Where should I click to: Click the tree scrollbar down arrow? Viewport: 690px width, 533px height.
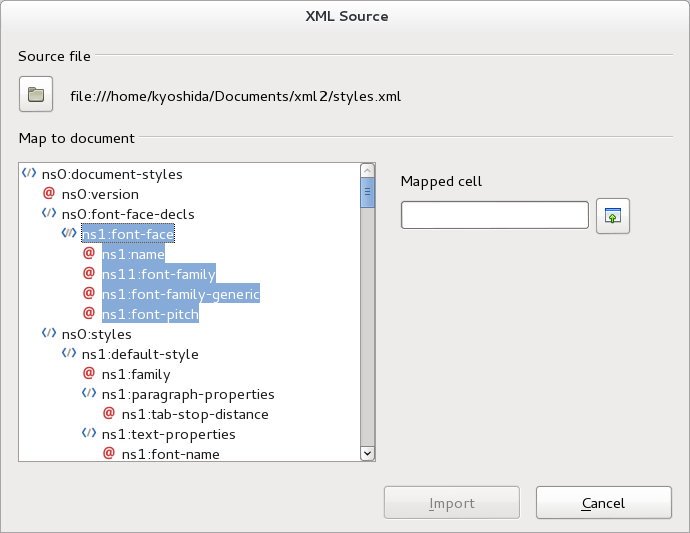coord(367,453)
